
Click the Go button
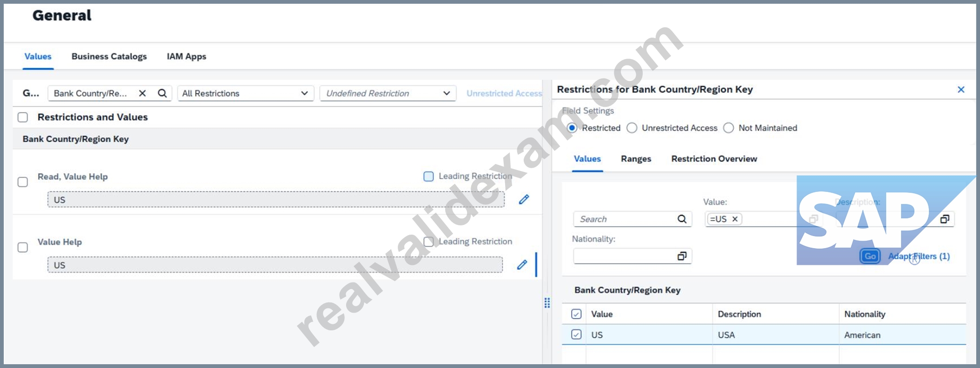870,256
